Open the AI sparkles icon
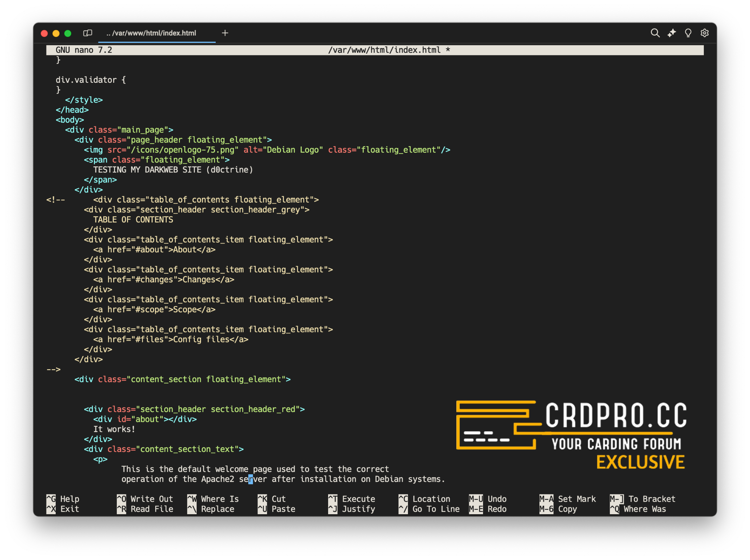 click(x=671, y=33)
